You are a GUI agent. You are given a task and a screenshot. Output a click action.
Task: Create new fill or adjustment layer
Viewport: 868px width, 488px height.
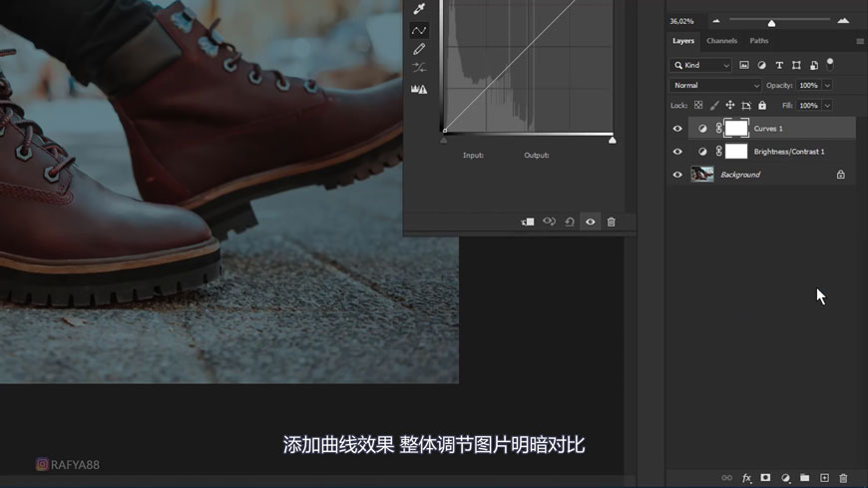[785, 477]
